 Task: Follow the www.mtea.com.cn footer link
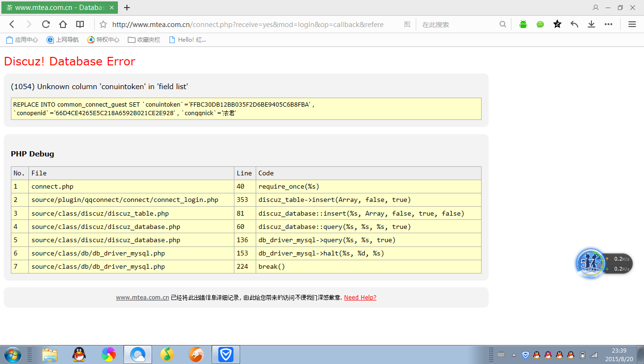point(143,298)
